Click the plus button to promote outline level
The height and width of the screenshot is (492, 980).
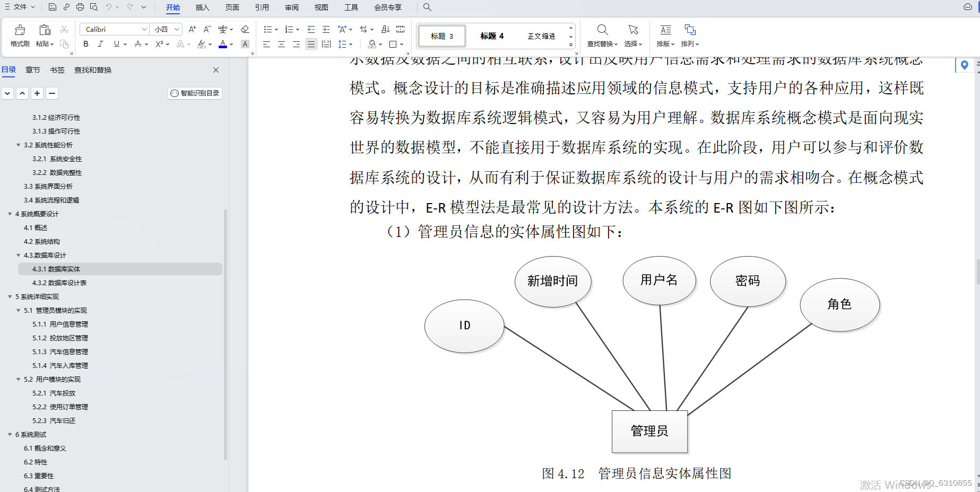[37, 93]
